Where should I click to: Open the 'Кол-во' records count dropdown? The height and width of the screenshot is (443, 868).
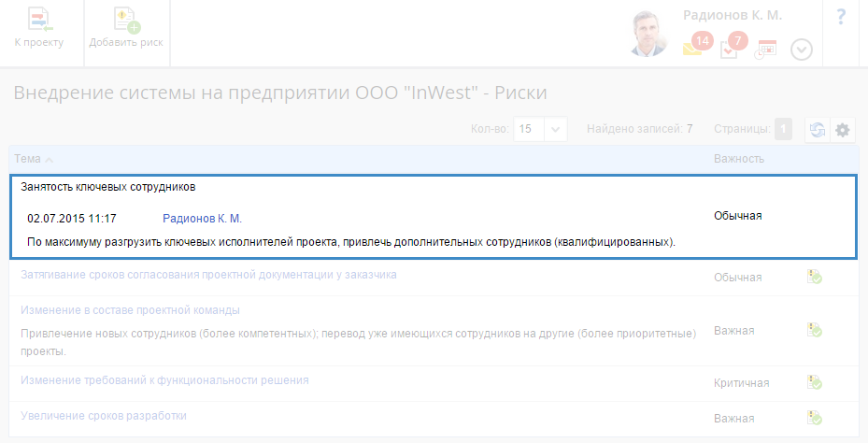point(556,130)
